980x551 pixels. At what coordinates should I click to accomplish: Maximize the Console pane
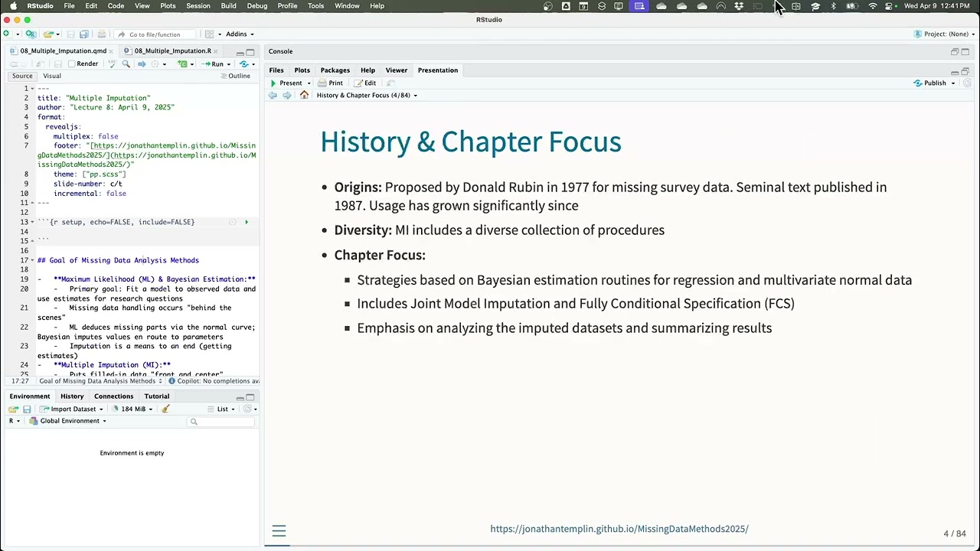(x=965, y=51)
